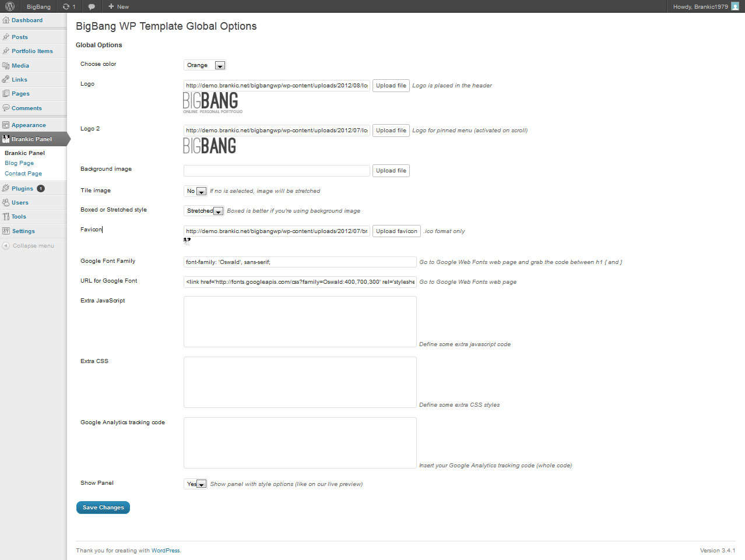745x560 pixels.
Task: Click the comments bubble icon in admin bar
Action: coord(92,6)
